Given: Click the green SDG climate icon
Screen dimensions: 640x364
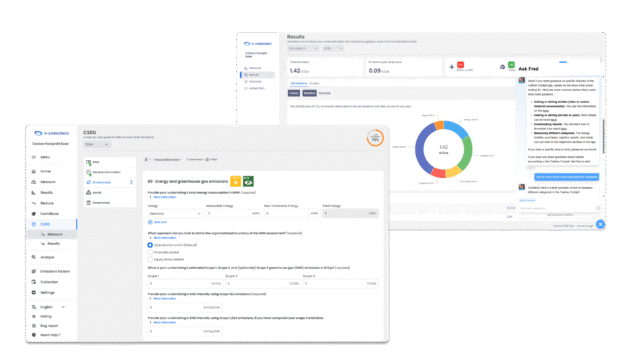Looking at the screenshot, I should click(x=248, y=181).
